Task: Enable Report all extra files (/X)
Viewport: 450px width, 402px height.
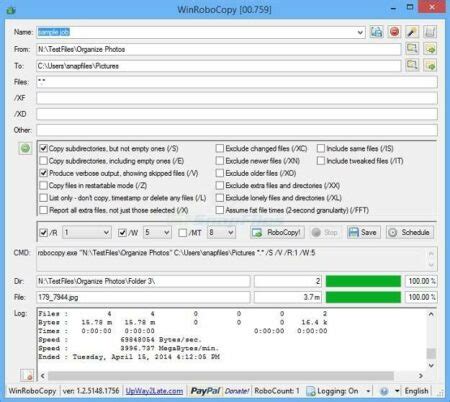Action: coord(44,210)
